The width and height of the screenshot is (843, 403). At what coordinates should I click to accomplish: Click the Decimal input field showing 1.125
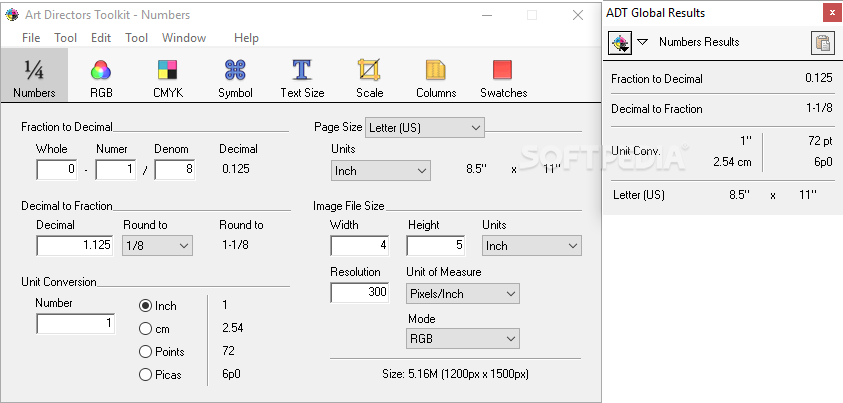point(75,246)
